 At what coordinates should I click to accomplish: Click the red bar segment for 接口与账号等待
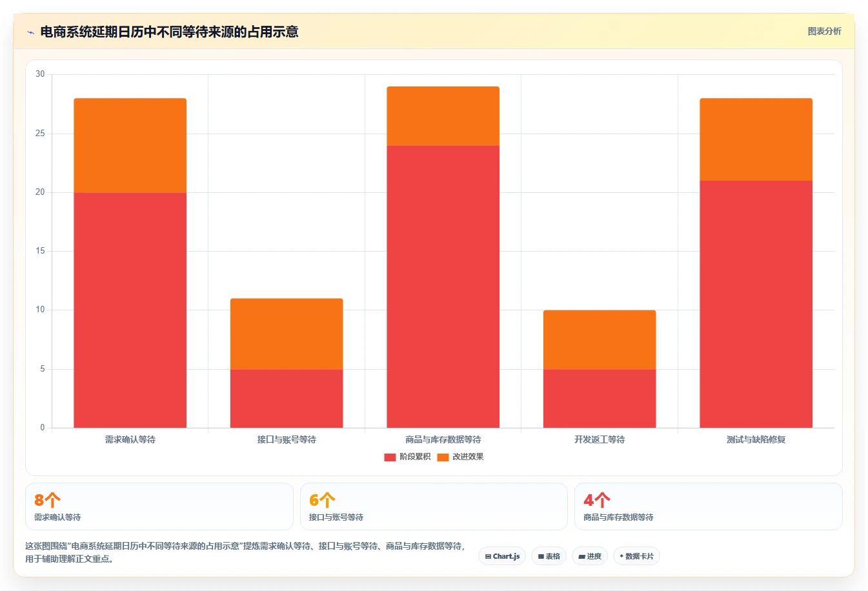click(287, 398)
